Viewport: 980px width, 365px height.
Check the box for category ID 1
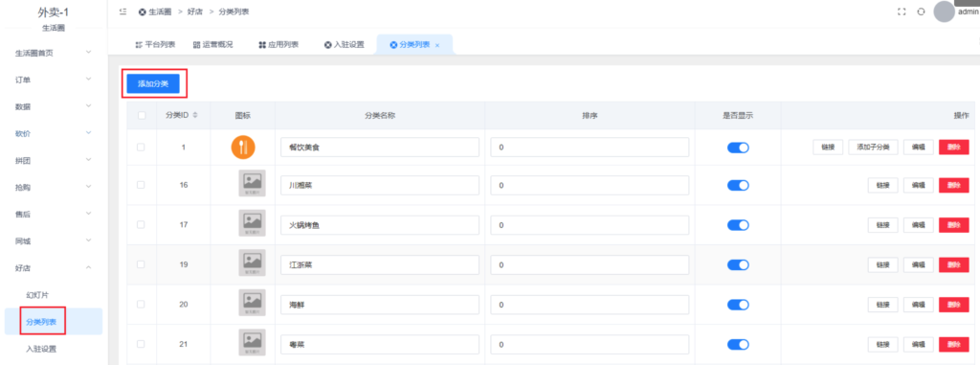[x=141, y=148]
